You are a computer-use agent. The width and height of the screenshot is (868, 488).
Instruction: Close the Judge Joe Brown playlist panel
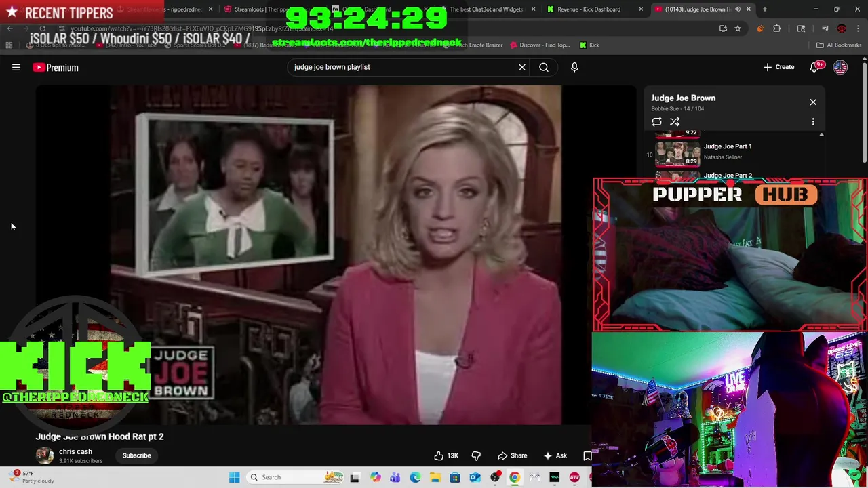pyautogui.click(x=813, y=102)
